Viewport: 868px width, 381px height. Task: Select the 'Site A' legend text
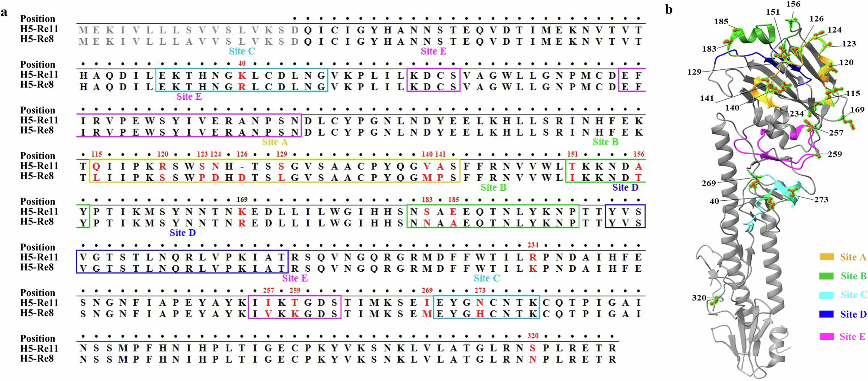[853, 257]
